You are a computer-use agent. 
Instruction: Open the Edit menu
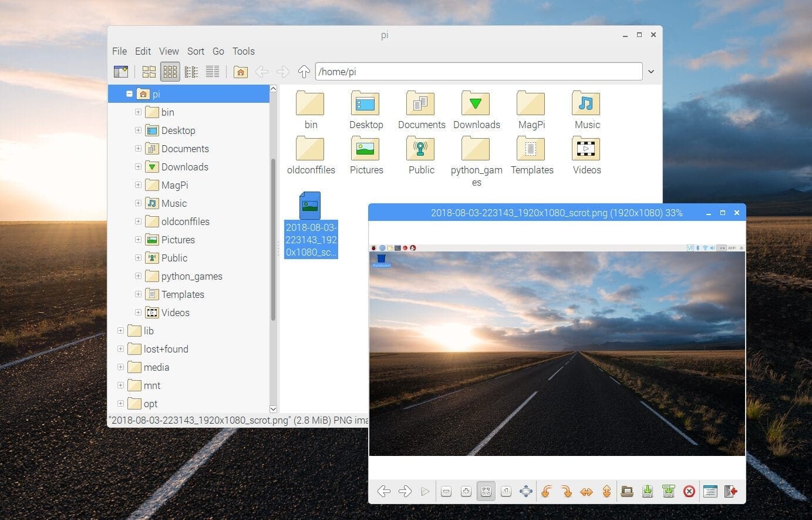click(143, 51)
